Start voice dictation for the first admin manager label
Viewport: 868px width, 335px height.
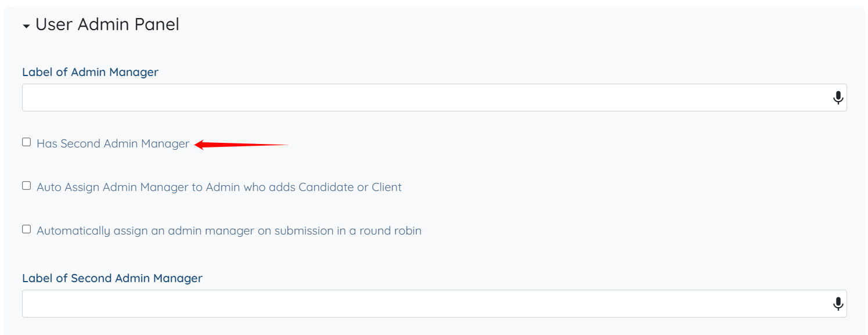[838, 98]
